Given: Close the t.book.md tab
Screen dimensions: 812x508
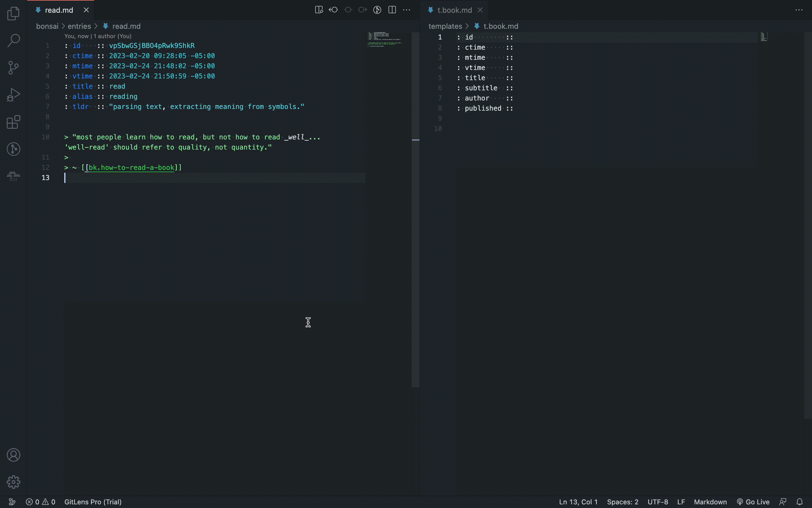Looking at the screenshot, I should [x=480, y=10].
